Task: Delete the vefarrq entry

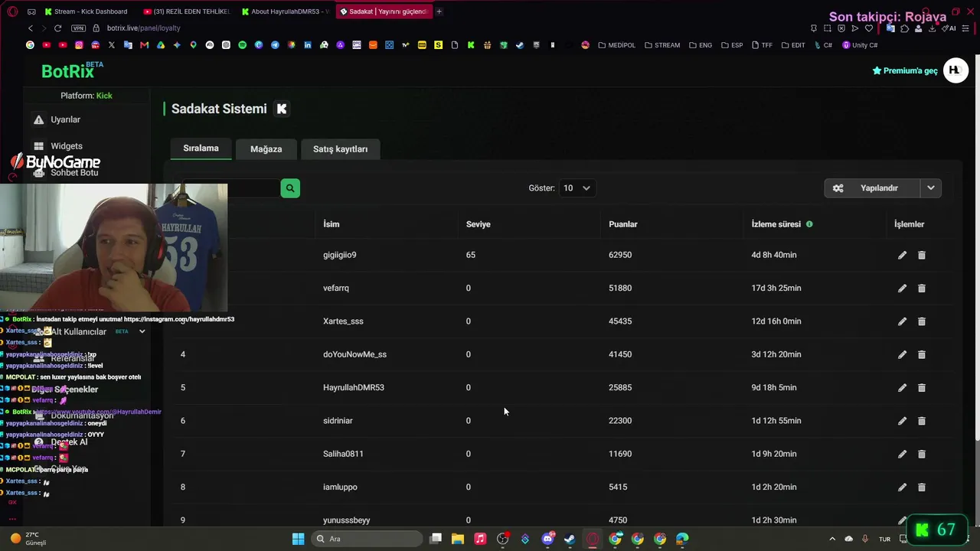Action: pos(922,289)
